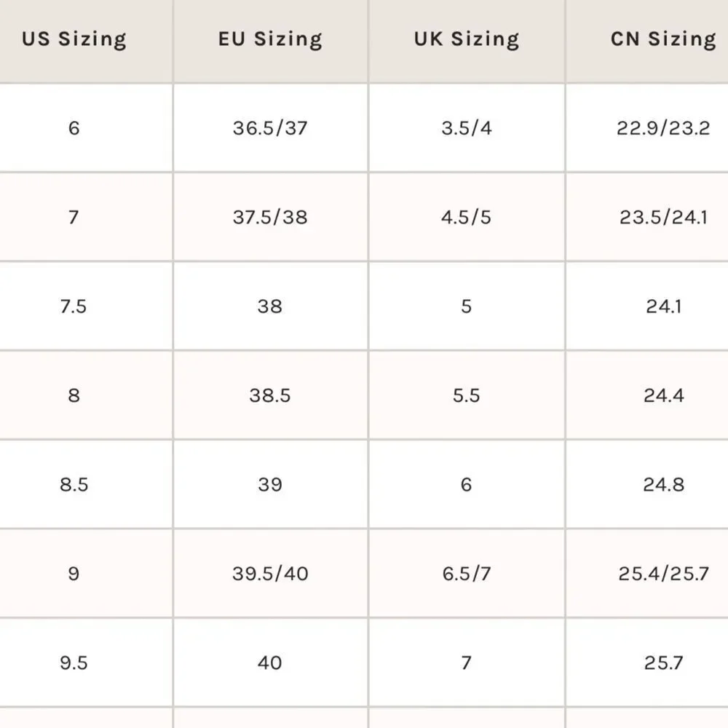728x728 pixels.
Task: Select US size 9.5 cell
Action: click(x=74, y=662)
